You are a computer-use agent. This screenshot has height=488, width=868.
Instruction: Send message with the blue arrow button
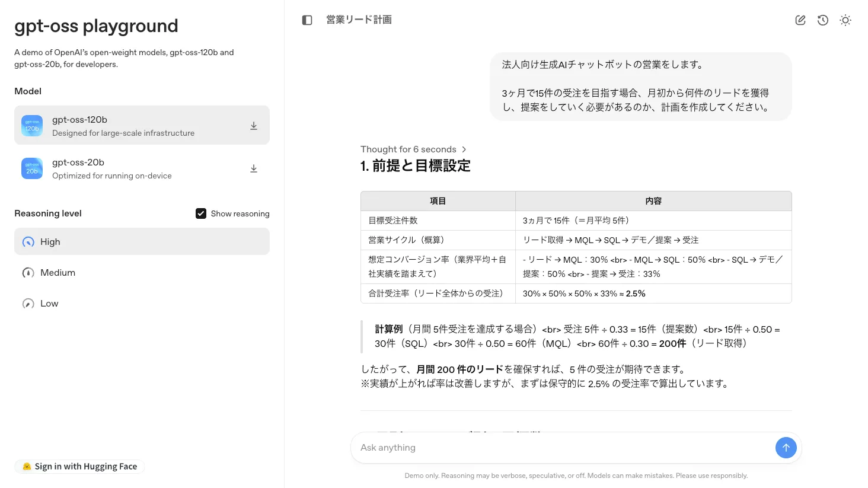pos(786,448)
